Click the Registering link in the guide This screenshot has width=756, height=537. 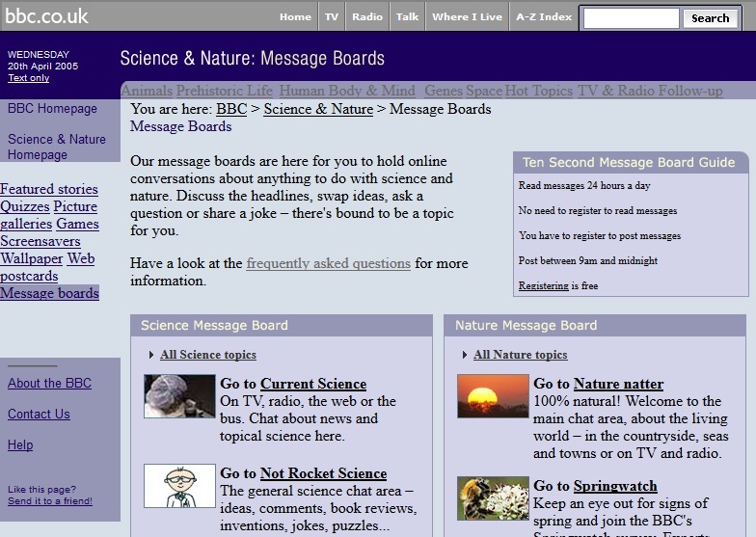coord(544,285)
